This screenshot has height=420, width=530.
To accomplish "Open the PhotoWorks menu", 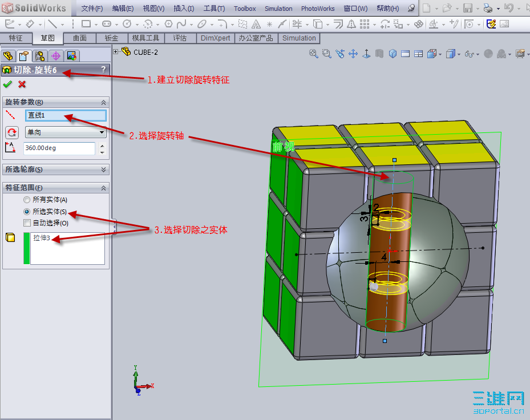I will (x=318, y=9).
